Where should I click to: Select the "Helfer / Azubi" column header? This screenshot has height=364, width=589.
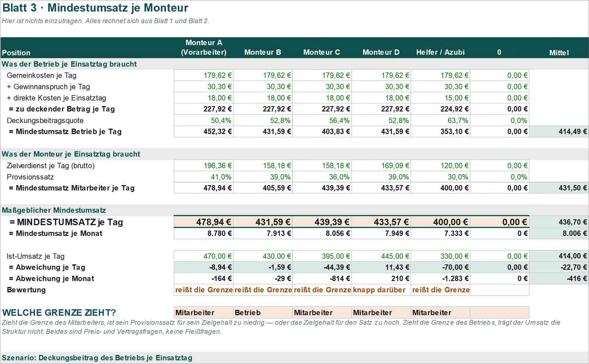click(x=440, y=52)
